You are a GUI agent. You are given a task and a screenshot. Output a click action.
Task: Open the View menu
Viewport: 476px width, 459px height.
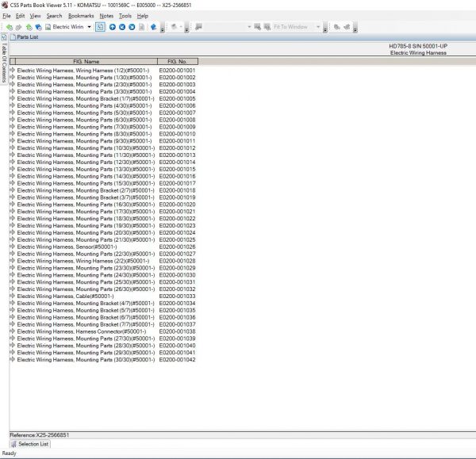(35, 16)
